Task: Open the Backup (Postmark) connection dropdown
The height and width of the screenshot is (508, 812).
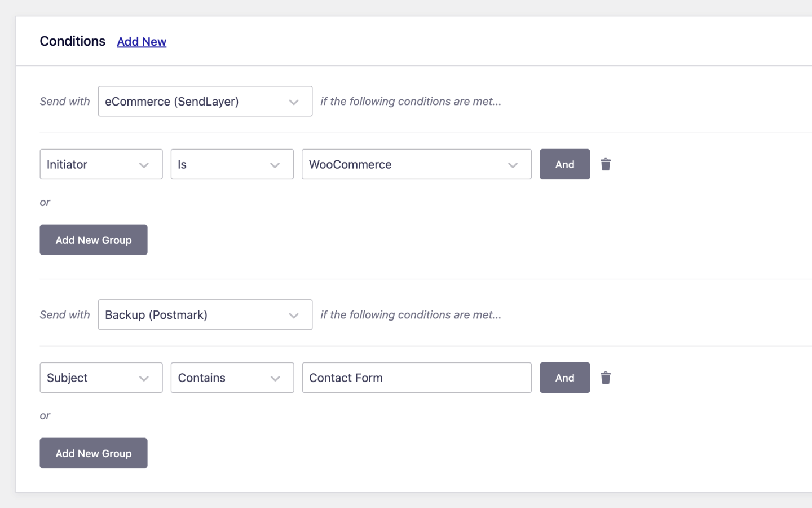Action: tap(205, 314)
